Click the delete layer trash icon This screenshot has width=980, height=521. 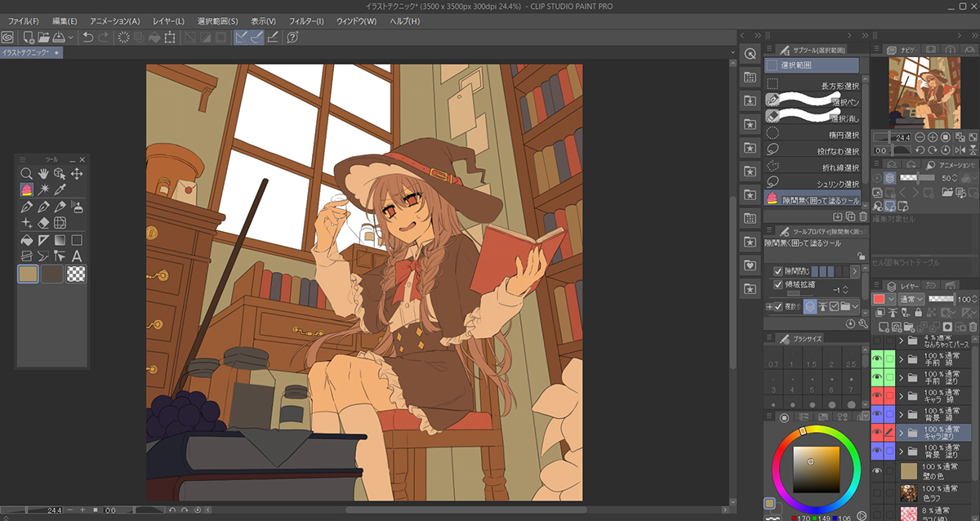pos(973,326)
